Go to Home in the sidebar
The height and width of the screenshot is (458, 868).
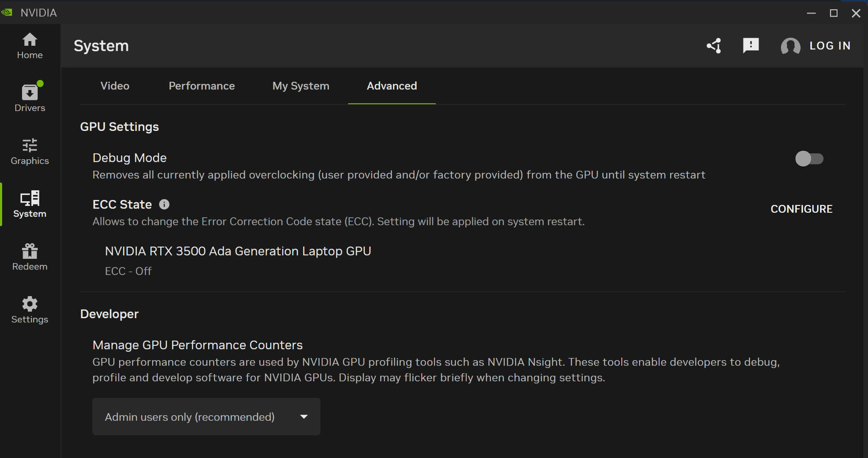30,46
